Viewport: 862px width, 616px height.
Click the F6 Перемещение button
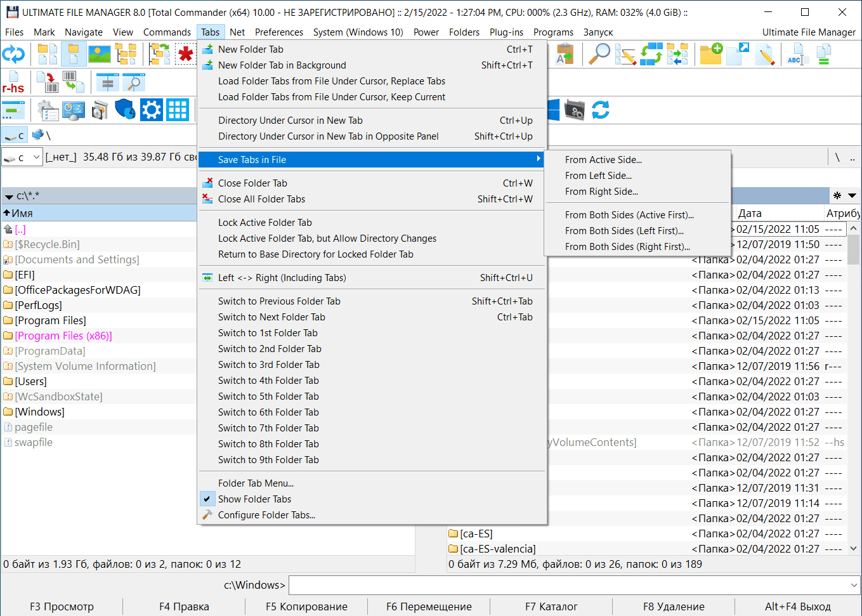pyautogui.click(x=429, y=606)
